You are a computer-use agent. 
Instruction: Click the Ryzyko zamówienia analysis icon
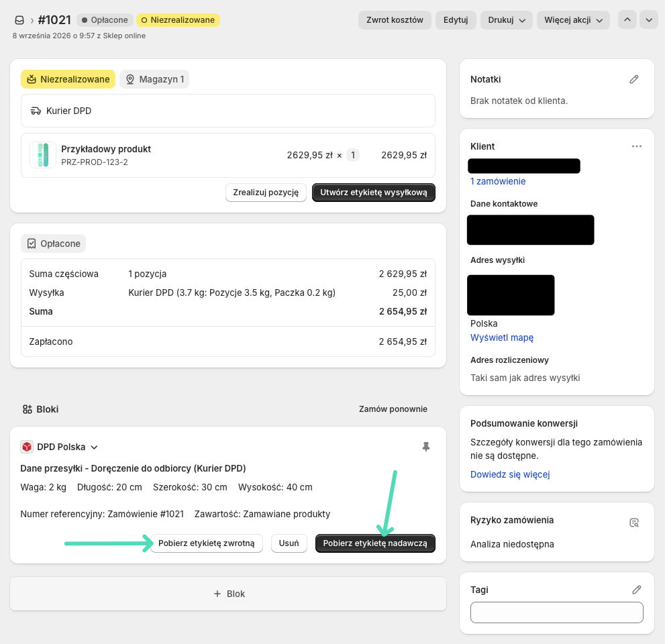[634, 523]
